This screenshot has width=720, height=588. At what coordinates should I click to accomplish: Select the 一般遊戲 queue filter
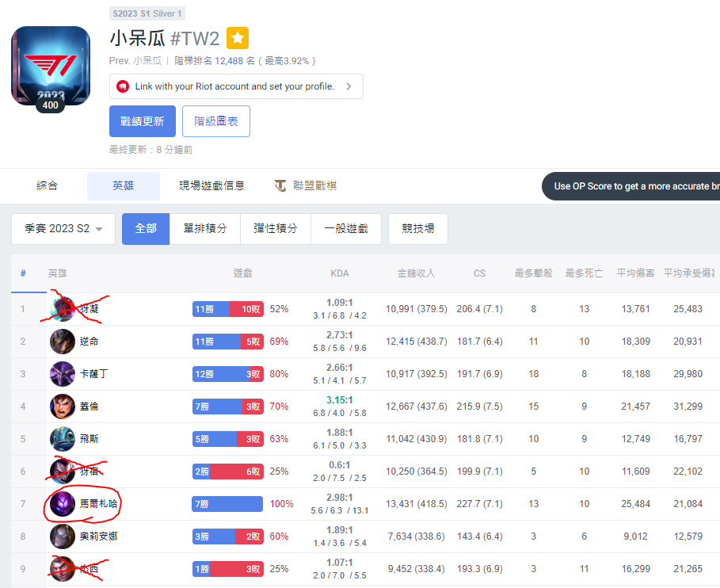[346, 229]
